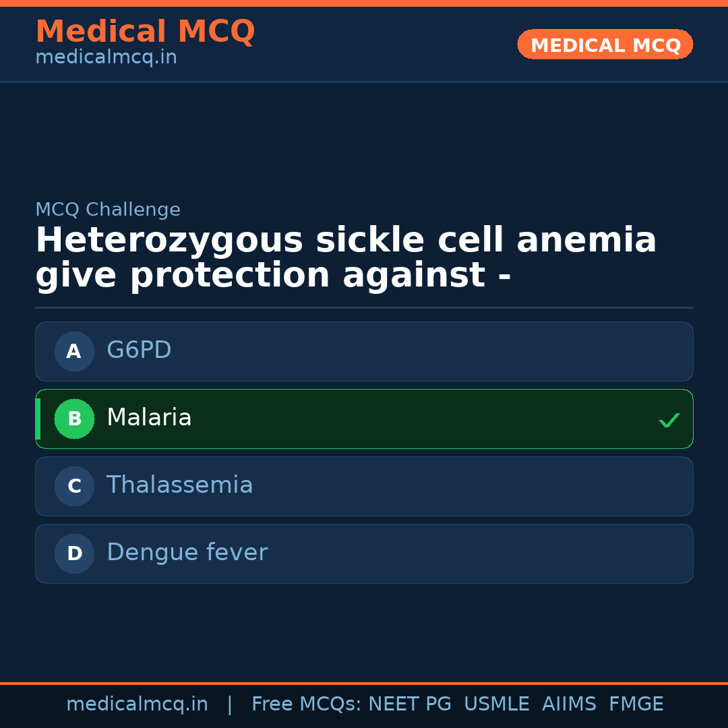Click the C letter circle icon

74,486
